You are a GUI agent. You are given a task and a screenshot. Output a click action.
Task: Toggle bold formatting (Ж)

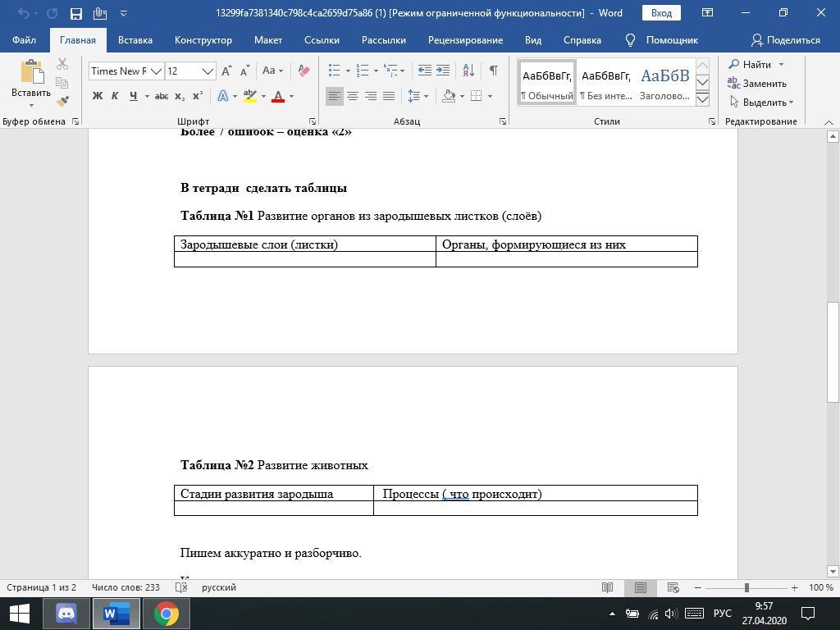[x=97, y=96]
